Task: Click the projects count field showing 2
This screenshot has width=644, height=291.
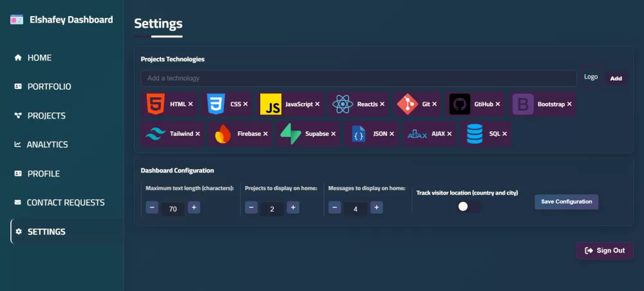Action: pos(272,209)
